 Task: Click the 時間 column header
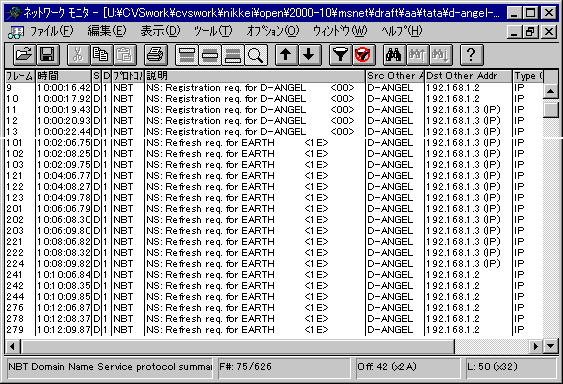64,76
